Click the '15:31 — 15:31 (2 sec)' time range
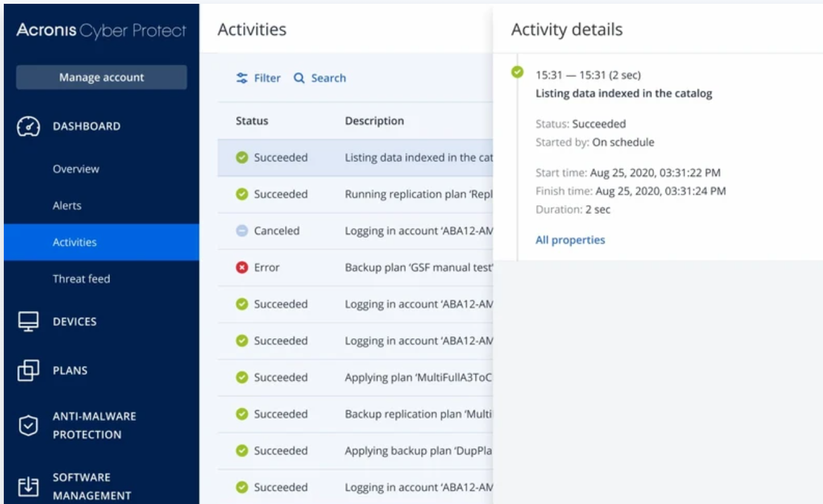This screenshot has height=504, width=823. coord(588,75)
